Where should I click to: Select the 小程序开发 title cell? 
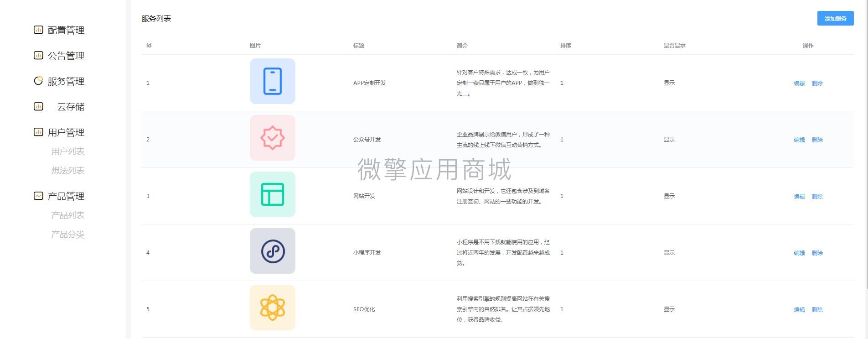point(367,252)
